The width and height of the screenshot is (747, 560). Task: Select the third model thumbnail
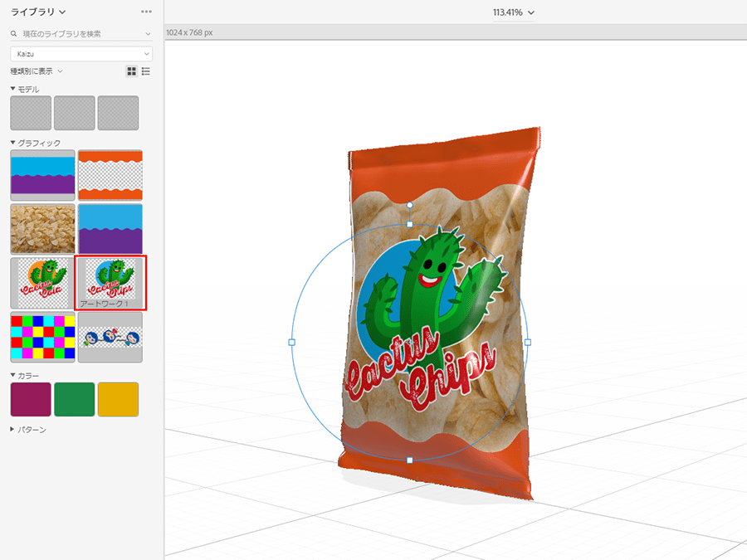[118, 113]
